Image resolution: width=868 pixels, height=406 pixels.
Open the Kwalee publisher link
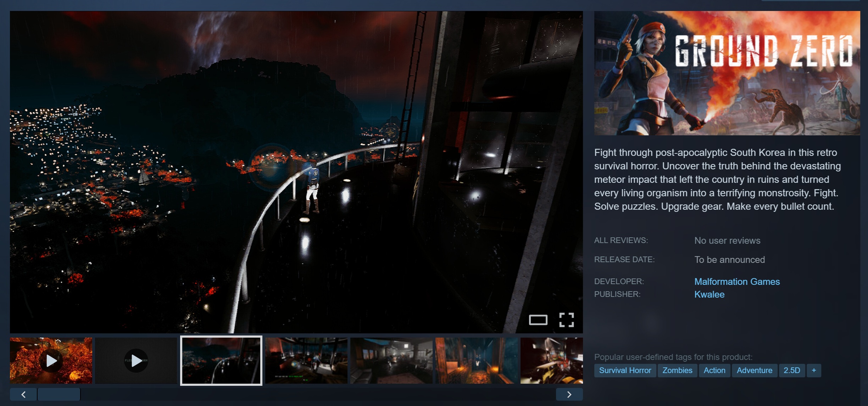coord(709,294)
